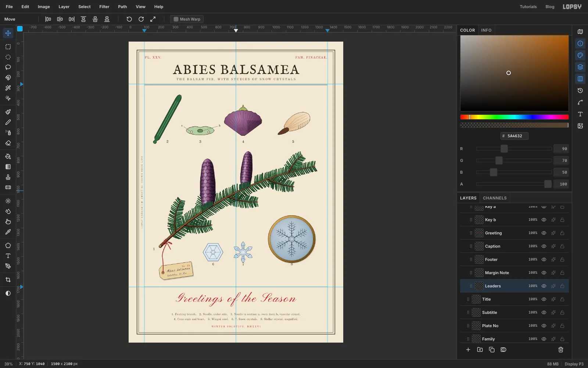
Task: Toggle visibility of the Title layer
Action: pos(544,299)
